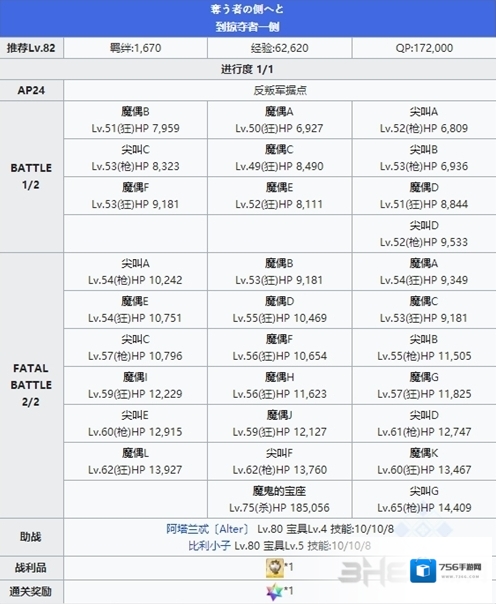Click the FATAL BATTLE 2/2 row header
This screenshot has width=496, height=604.
pos(31,385)
